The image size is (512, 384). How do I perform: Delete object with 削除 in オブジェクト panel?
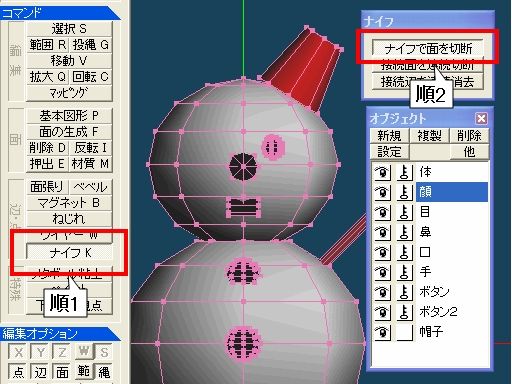point(469,136)
